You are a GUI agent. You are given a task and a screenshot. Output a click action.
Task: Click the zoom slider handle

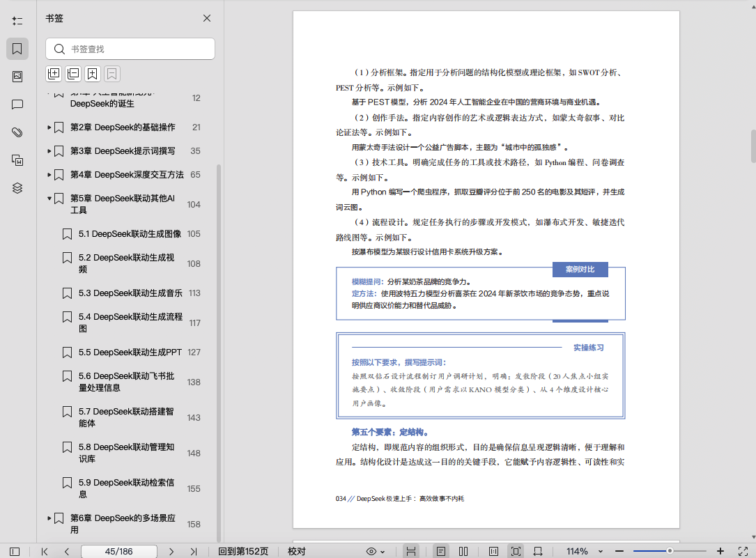[x=670, y=551]
